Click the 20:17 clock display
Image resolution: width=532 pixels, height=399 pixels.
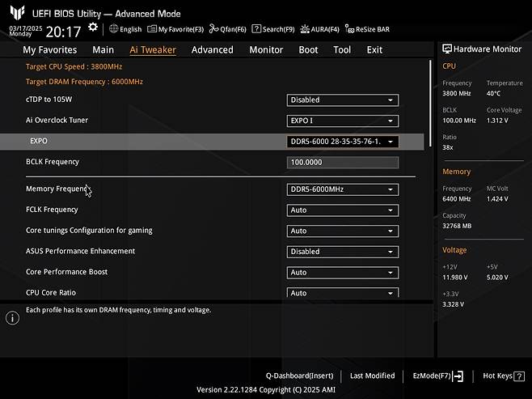63,32
